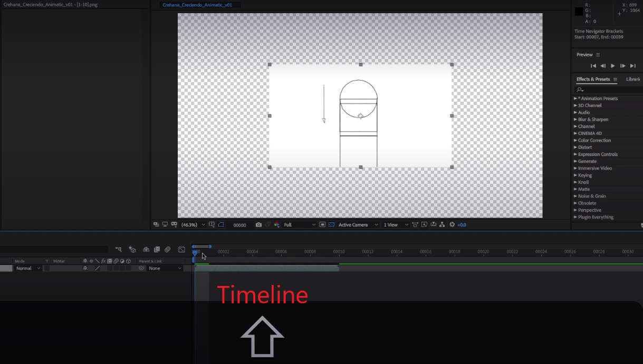Screen dimensions: 643x364
Task: Open the Graph Editor
Action: coord(181,249)
